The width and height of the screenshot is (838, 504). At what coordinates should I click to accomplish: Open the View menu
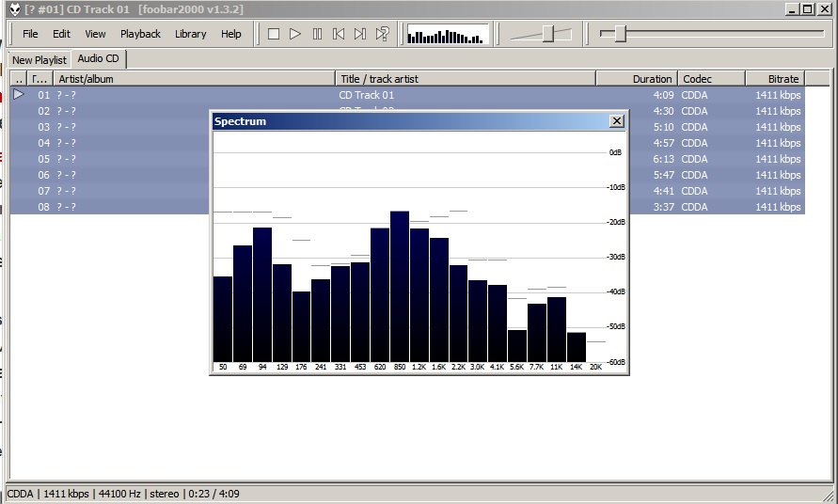95,34
